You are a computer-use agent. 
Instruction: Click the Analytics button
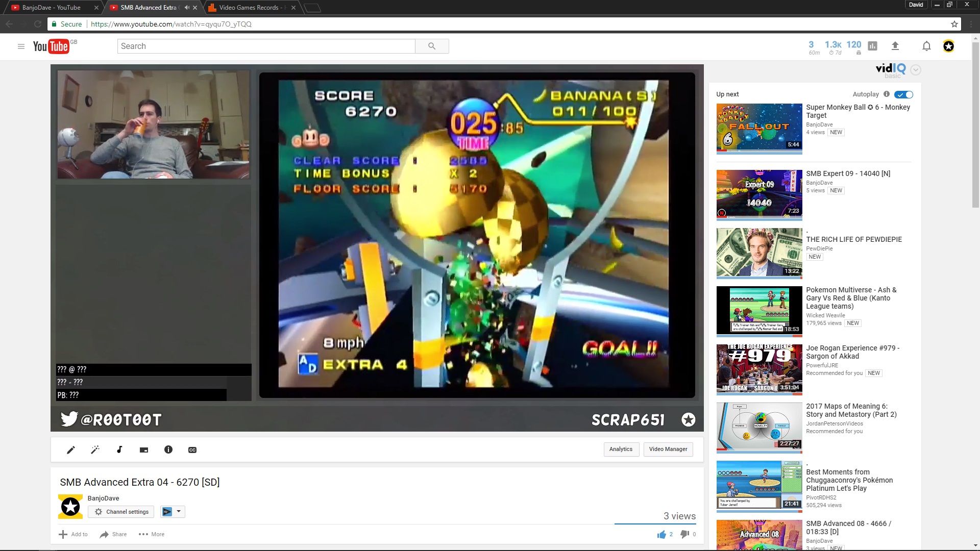tap(621, 449)
